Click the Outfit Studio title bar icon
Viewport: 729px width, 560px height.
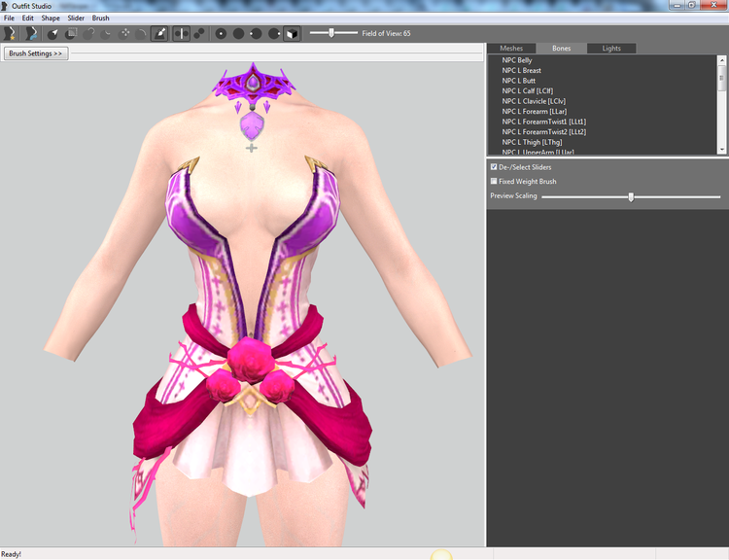click(5, 6)
